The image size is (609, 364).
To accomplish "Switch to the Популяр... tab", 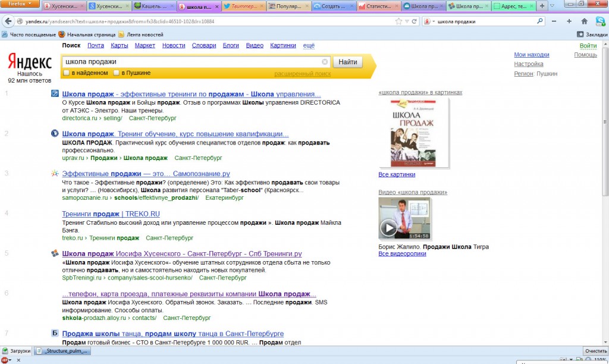I will point(289,6).
